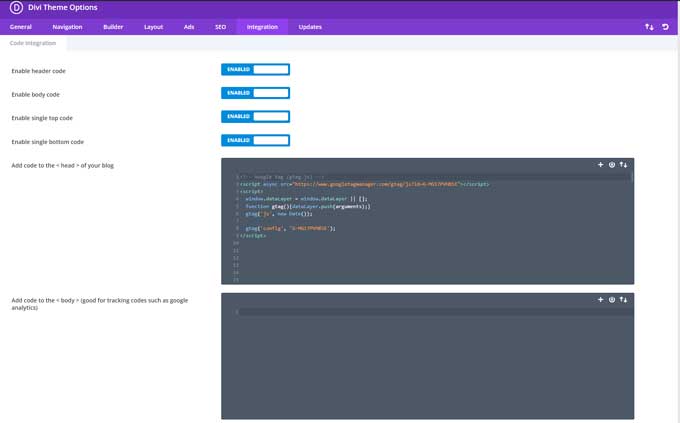Screen dimensions: 680x423
Task: Toggle Enable single top code switch
Action: click(255, 116)
